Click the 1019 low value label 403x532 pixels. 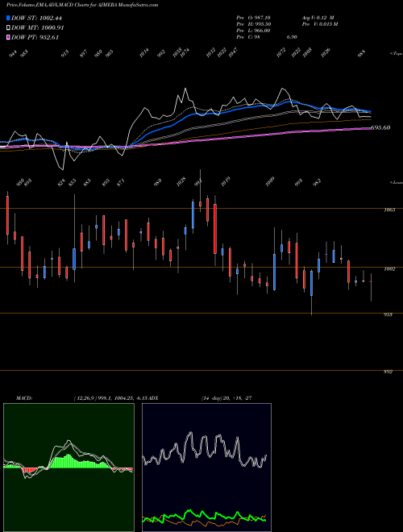point(226,181)
